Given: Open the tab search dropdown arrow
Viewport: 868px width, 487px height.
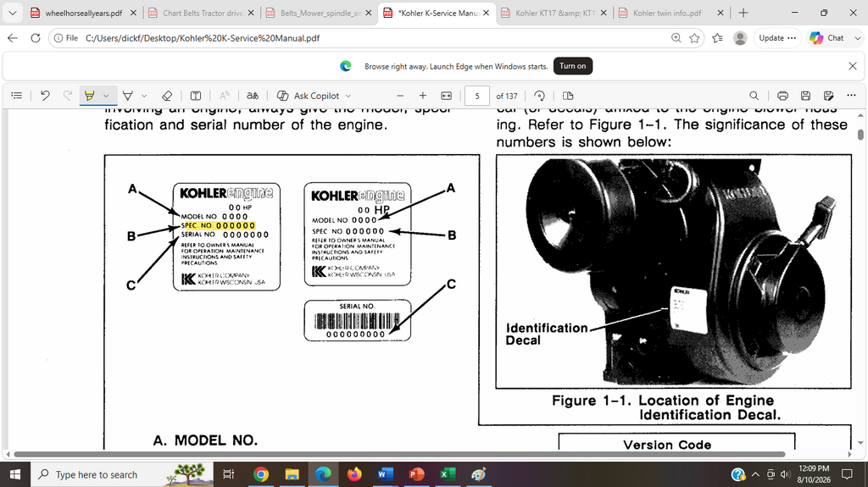Looking at the screenshot, I should click(12, 13).
